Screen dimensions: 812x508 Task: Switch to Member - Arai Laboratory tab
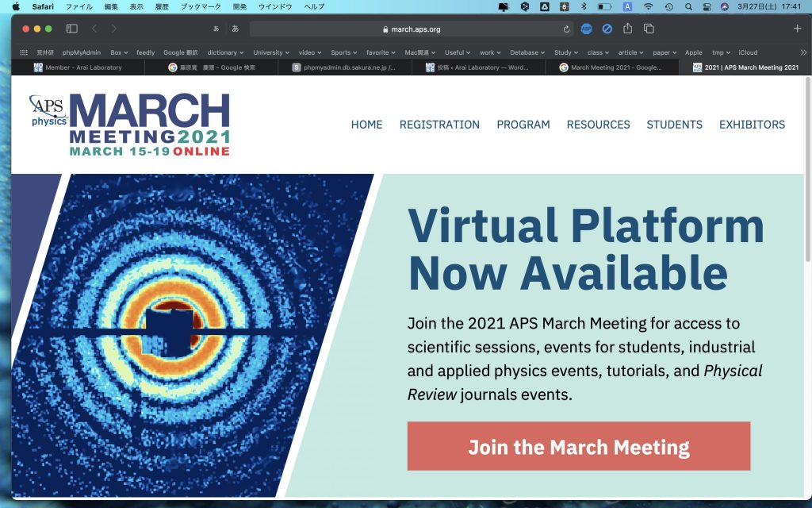(78, 67)
